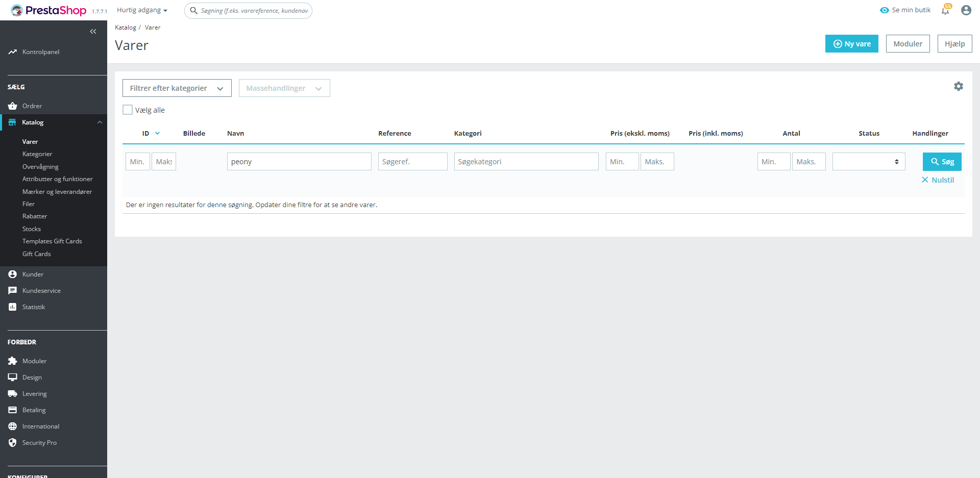Click the Ny vare button

pos(852,44)
